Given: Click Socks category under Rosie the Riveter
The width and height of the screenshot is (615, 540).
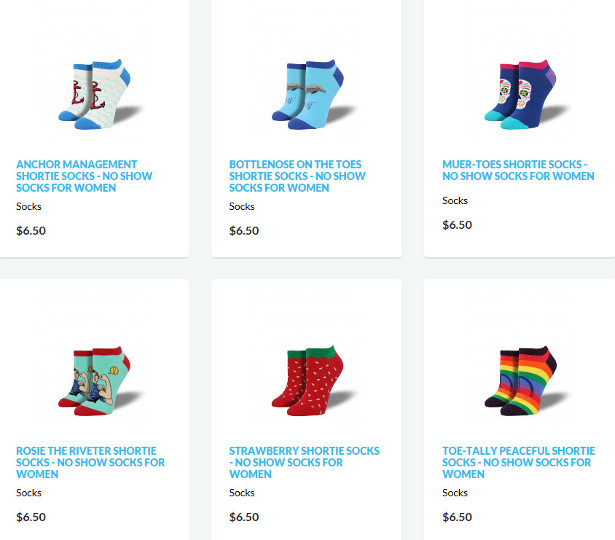Looking at the screenshot, I should coord(29,493).
